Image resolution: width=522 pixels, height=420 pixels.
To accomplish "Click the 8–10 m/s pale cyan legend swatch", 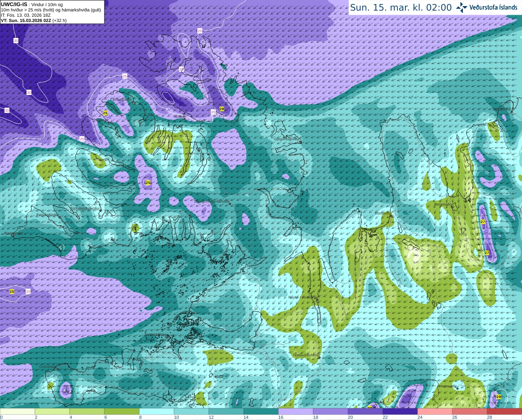I will tap(157, 411).
